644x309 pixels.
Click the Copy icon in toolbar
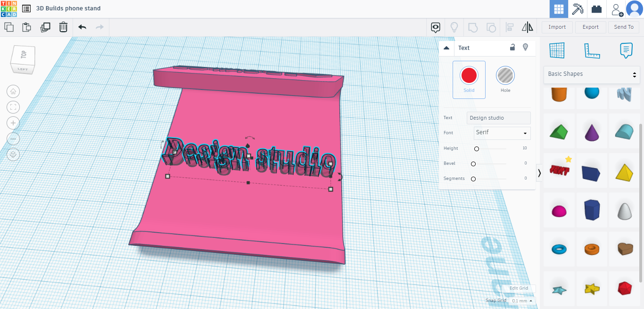click(x=8, y=27)
